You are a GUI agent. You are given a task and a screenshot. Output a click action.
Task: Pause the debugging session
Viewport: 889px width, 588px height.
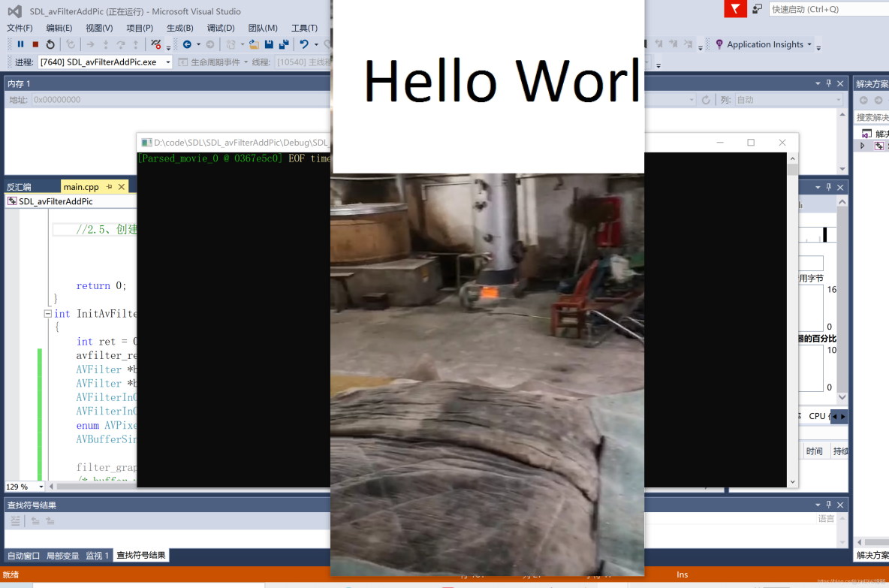pos(20,44)
